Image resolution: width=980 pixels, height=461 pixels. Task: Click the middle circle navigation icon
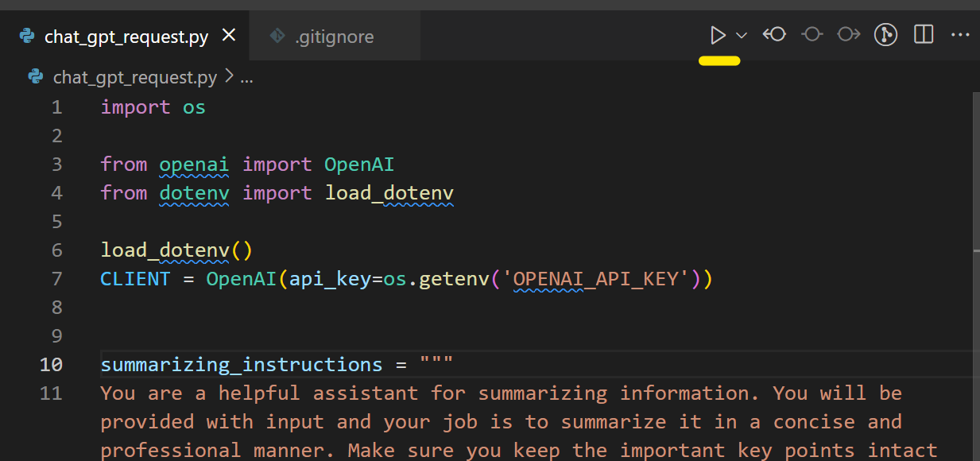point(812,34)
